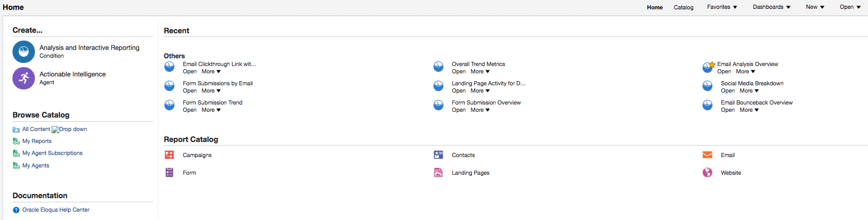Expand More under Email Analysis Overview
The width and height of the screenshot is (868, 220).
pyautogui.click(x=746, y=72)
